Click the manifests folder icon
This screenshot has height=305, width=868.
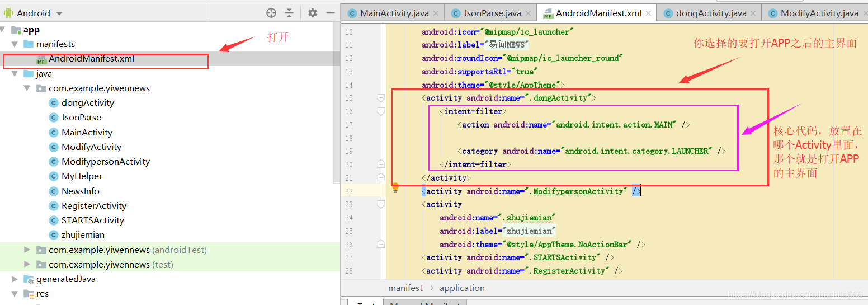[x=28, y=44]
